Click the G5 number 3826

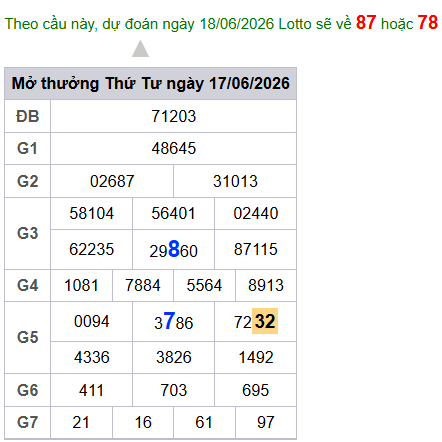(x=174, y=357)
